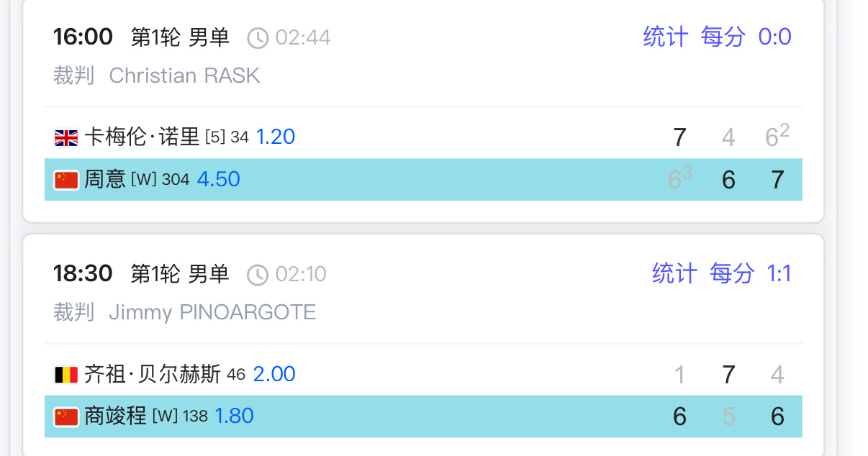Select player name 商竣程
Image resolution: width=868 pixels, height=456 pixels.
pyautogui.click(x=115, y=416)
